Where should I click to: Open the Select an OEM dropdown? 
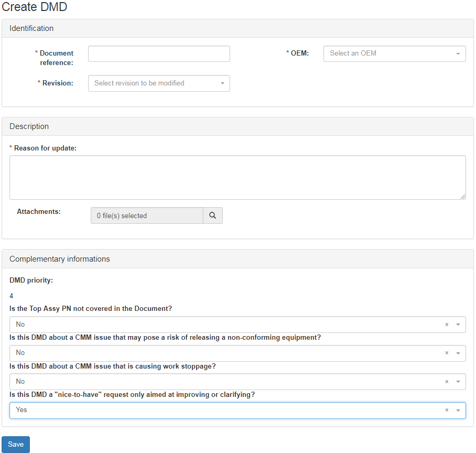tap(394, 53)
